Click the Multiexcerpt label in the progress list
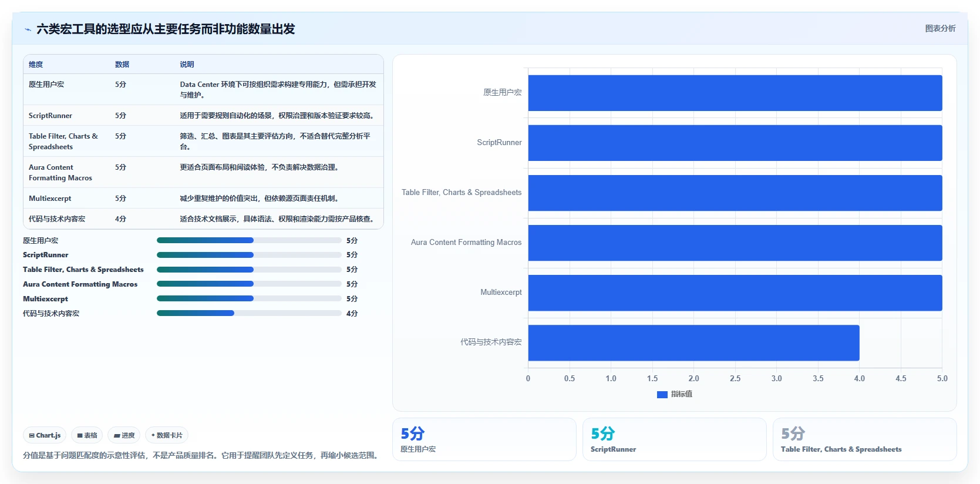The height and width of the screenshot is (484, 980). pos(45,299)
